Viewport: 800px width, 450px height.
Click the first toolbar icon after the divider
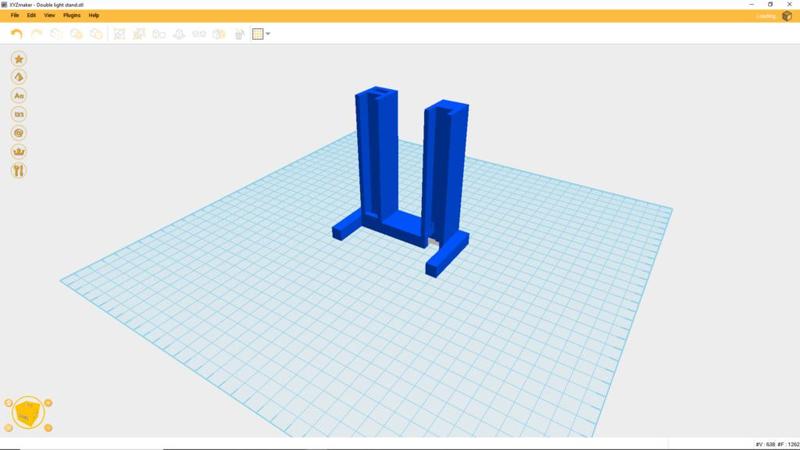[119, 34]
